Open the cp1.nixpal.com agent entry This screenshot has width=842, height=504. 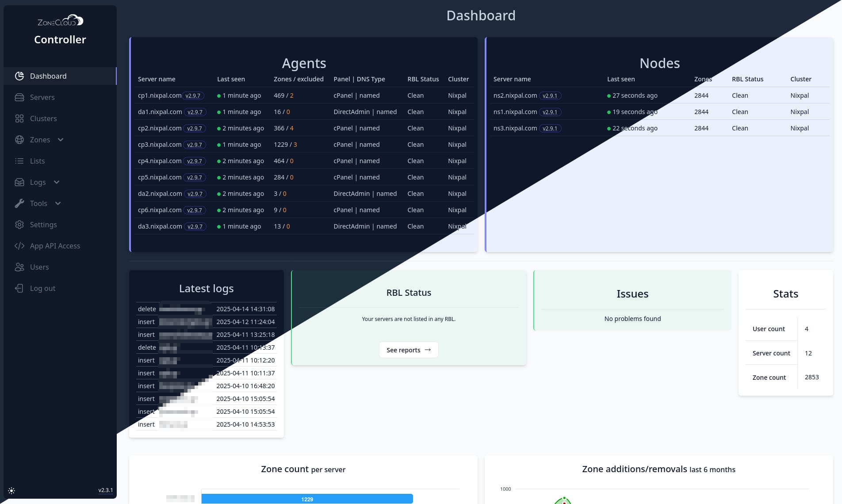pyautogui.click(x=160, y=95)
